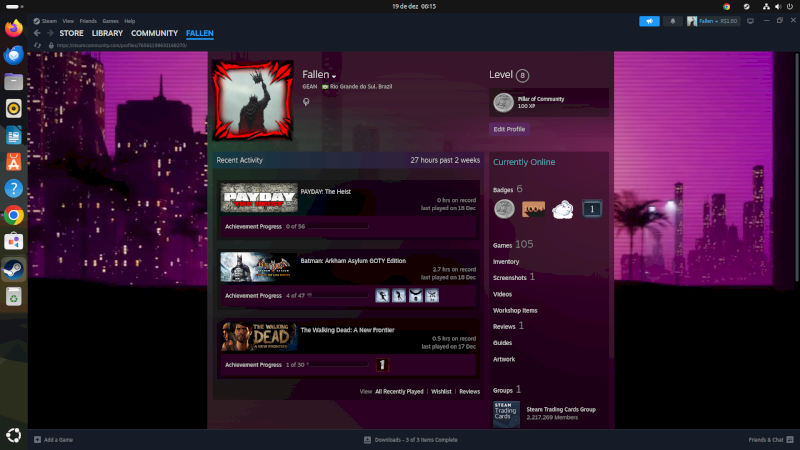
Task: Open the account dropdown in the top bar
Action: click(x=713, y=21)
